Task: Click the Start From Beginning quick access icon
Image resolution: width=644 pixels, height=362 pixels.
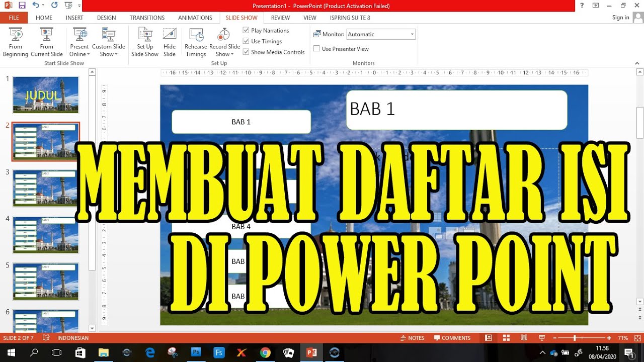Action: pos(69,6)
